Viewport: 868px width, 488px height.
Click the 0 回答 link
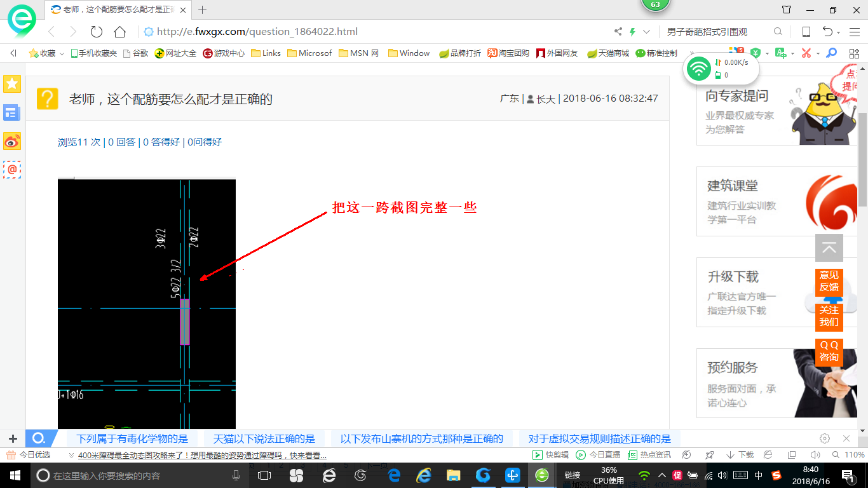tap(122, 142)
